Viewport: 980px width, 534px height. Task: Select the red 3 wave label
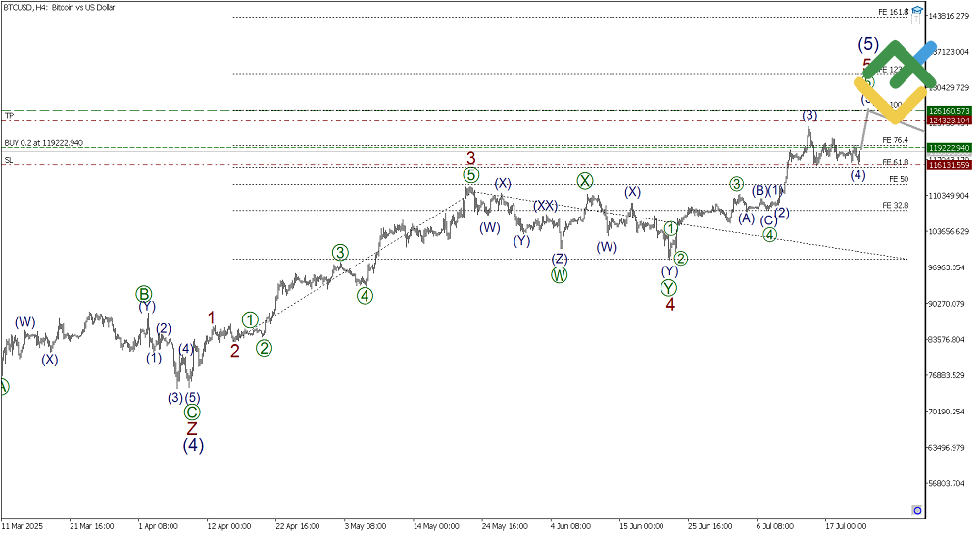(x=471, y=158)
